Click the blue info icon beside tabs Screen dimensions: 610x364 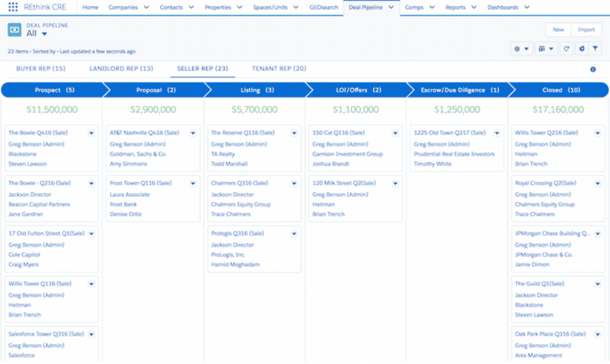click(x=593, y=70)
